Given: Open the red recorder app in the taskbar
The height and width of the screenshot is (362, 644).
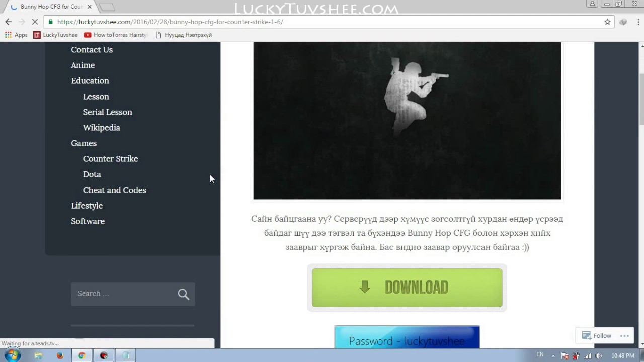Looking at the screenshot, I should (104, 355).
